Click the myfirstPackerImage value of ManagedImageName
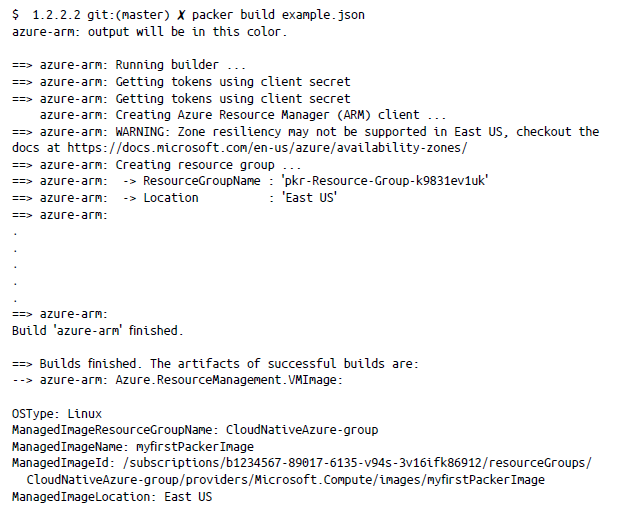This screenshot has width=633, height=507. tap(193, 446)
